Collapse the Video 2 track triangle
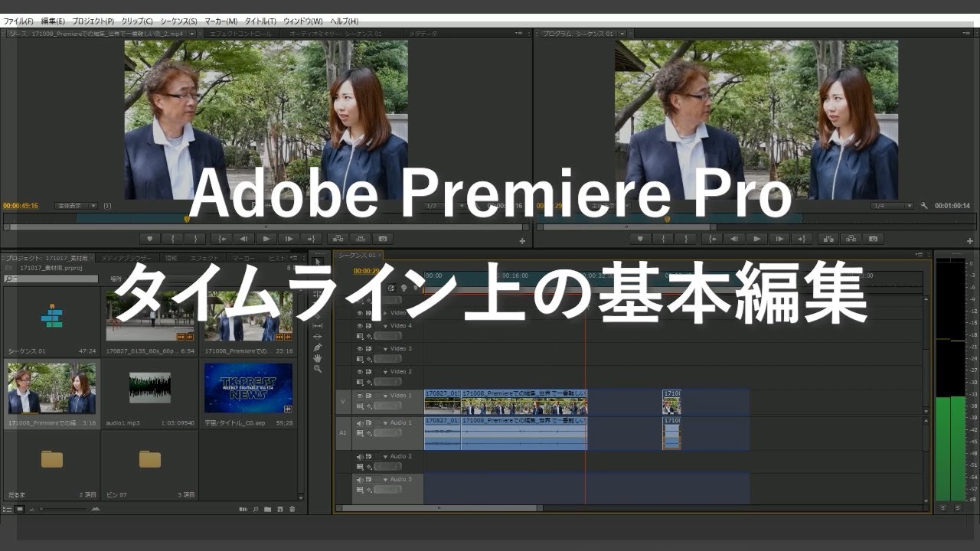The width and height of the screenshot is (980, 551). click(x=386, y=371)
